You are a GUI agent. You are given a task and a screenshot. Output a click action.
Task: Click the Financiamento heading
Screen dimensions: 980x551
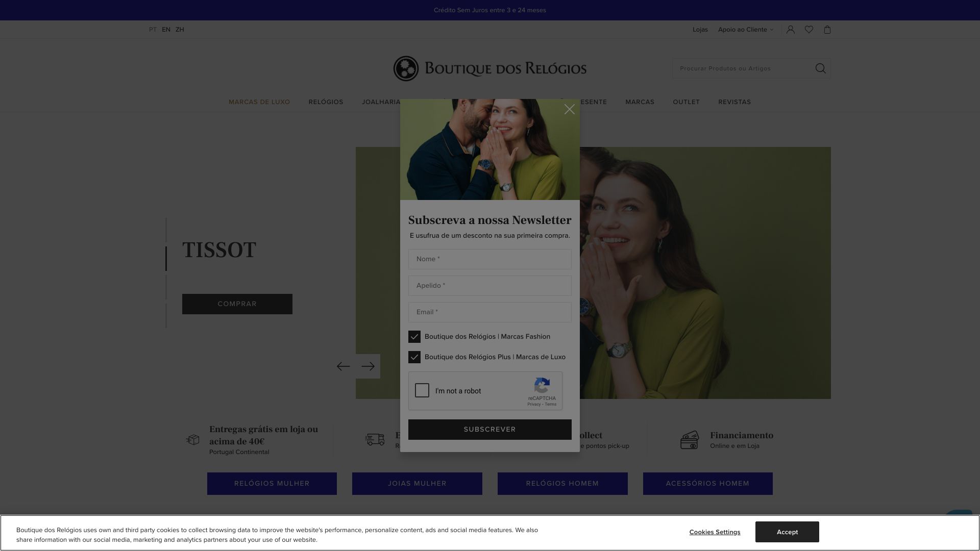[x=742, y=435]
